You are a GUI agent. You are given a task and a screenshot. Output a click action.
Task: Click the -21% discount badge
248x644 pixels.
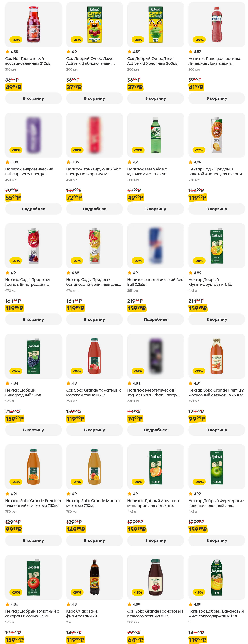point(77,482)
